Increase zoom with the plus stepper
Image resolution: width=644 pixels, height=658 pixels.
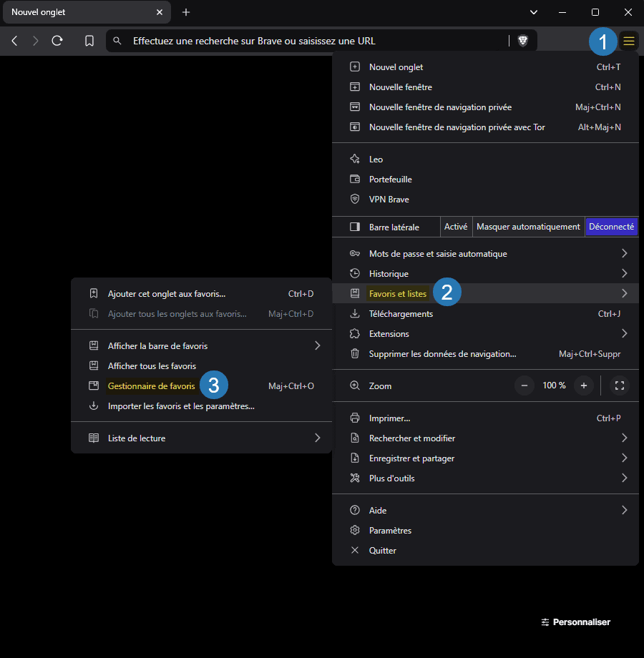(583, 385)
